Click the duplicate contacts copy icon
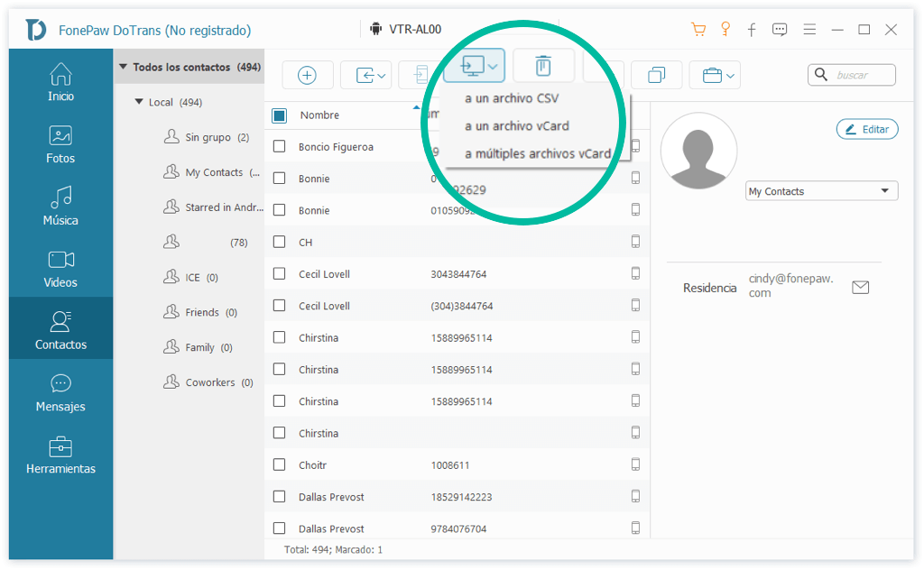 pyautogui.click(x=657, y=76)
